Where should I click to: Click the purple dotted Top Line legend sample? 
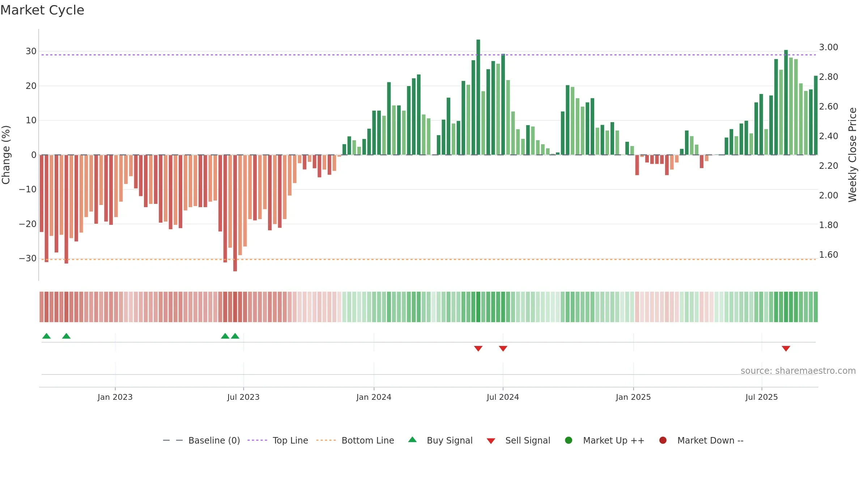tap(257, 440)
